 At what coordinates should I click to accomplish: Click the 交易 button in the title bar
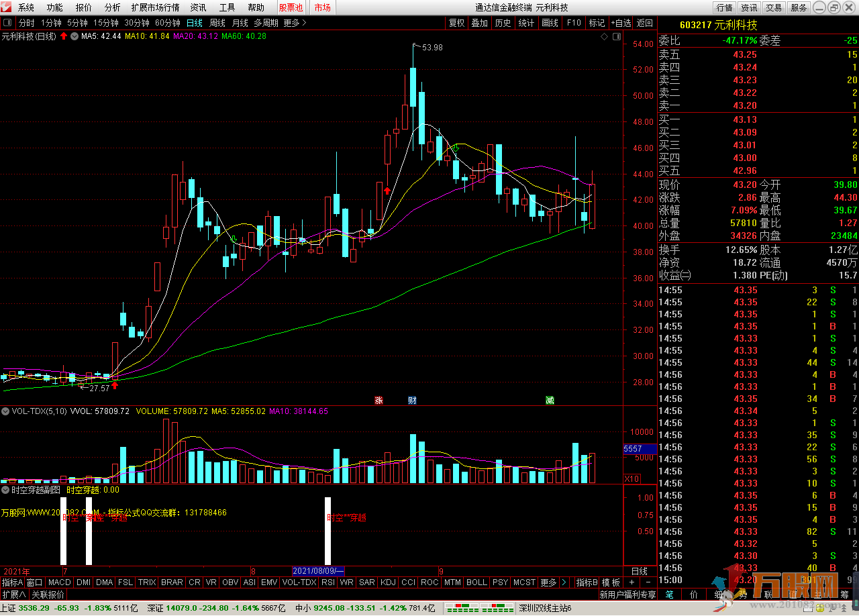(x=774, y=8)
